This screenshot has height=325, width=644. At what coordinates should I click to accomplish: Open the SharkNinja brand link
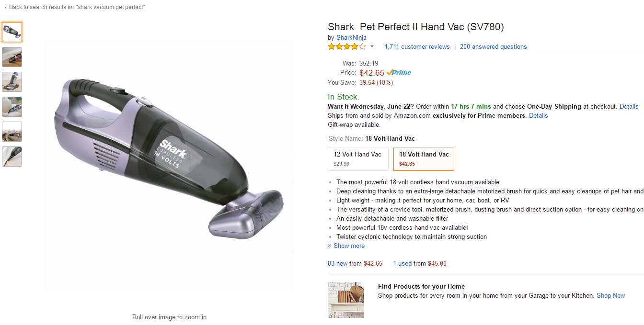point(351,37)
